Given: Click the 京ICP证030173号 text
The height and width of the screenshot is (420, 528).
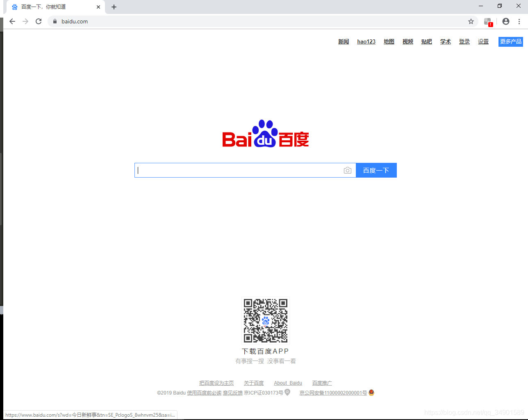Looking at the screenshot, I should point(264,393).
